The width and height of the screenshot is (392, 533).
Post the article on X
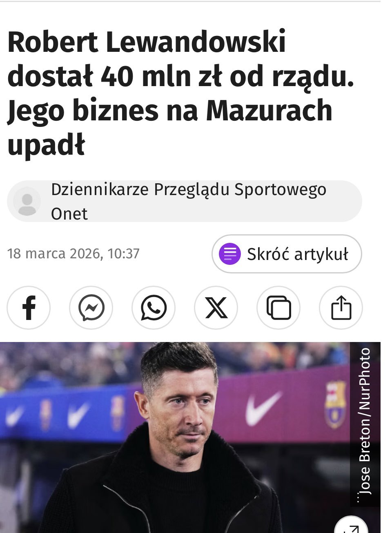point(216,308)
